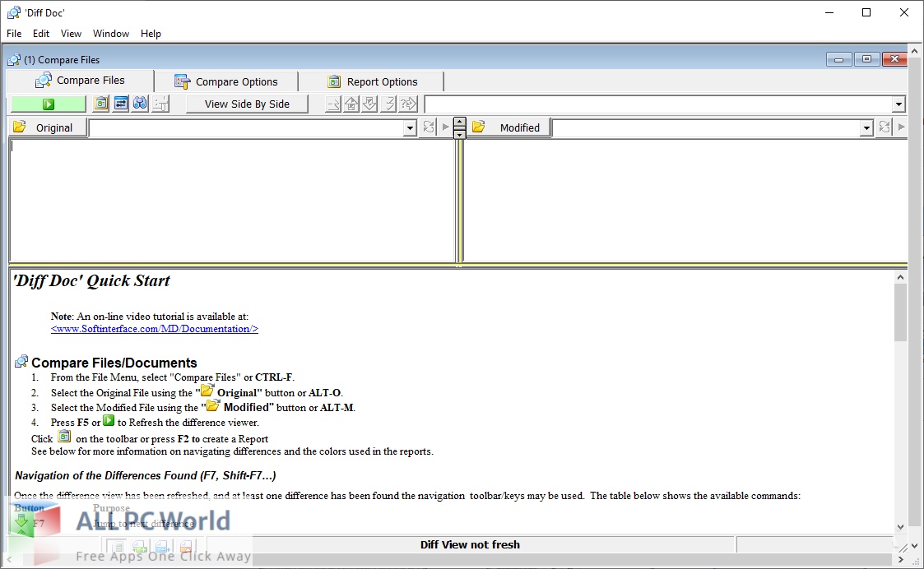924x569 pixels.
Task: Click the Compare Files/Documents heading
Action: point(114,363)
